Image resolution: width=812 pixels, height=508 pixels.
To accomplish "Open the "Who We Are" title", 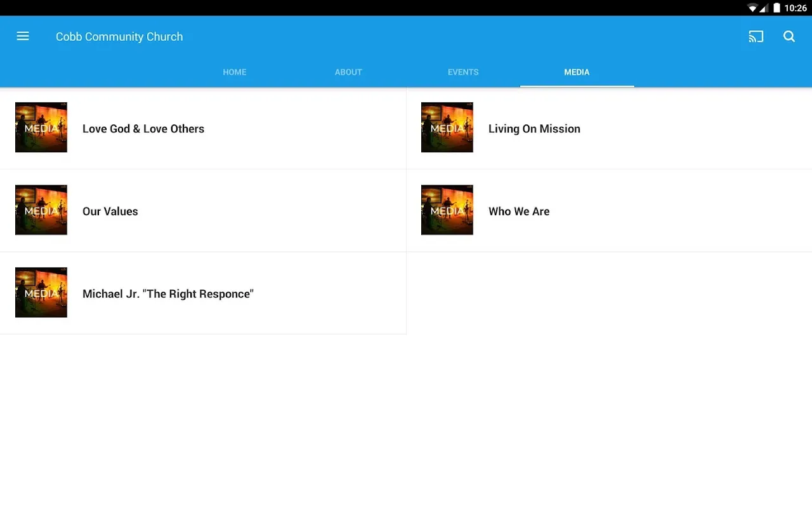I will pos(519,211).
